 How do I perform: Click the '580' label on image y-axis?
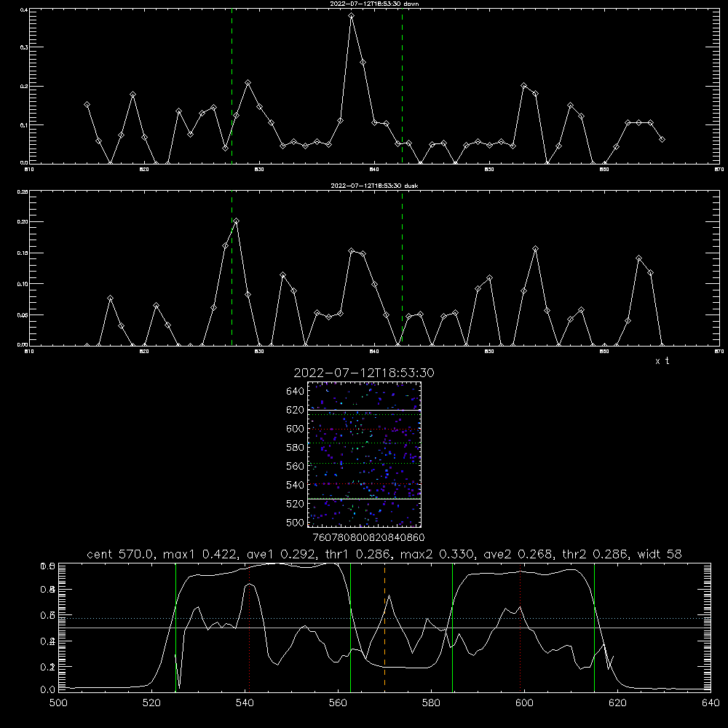[x=296, y=448]
